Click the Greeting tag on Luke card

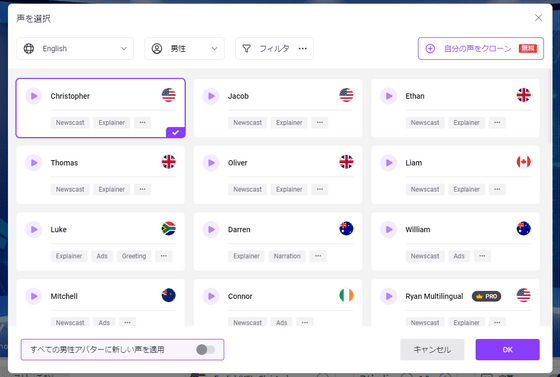point(134,256)
